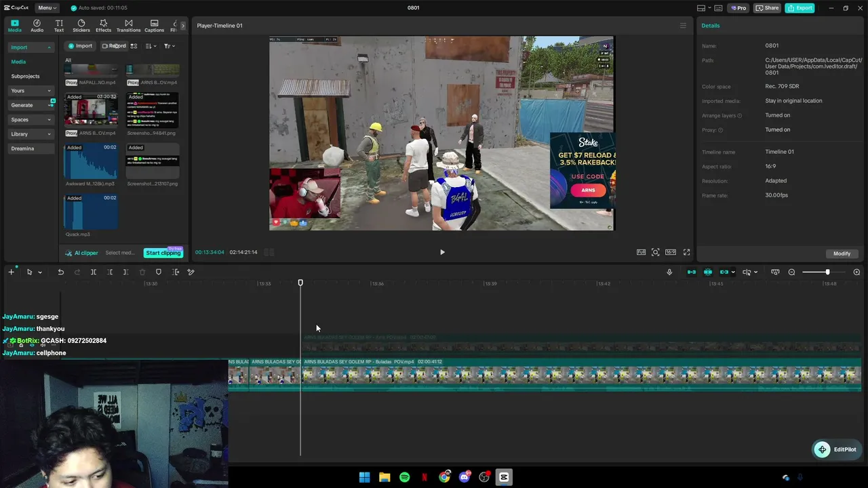This screenshot has width=868, height=488.
Task: Zoom in the timeline
Action: point(856,272)
